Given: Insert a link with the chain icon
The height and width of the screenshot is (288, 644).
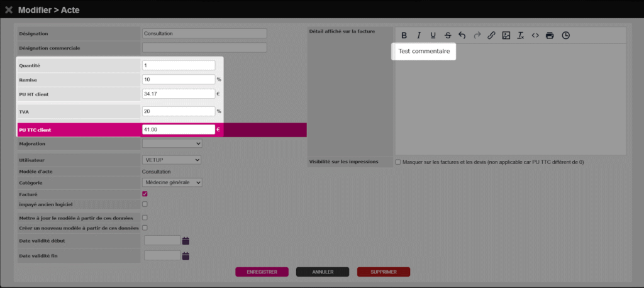Looking at the screenshot, I should click(492, 35).
